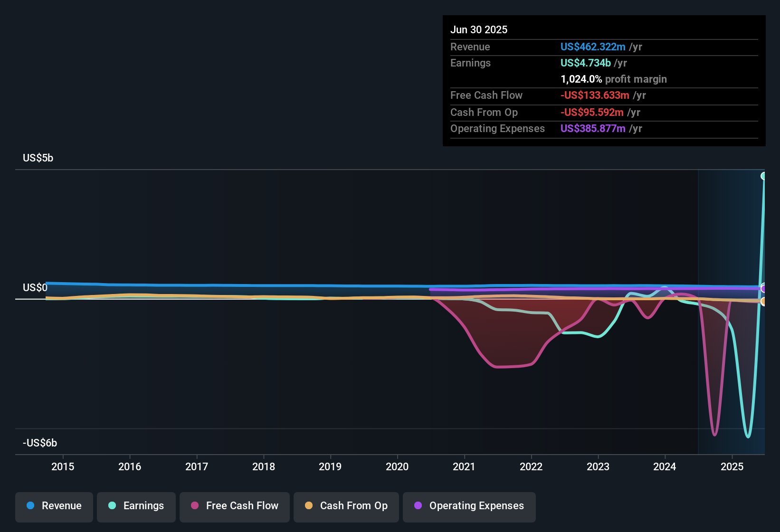The height and width of the screenshot is (532, 780).
Task: Click the US$385.877m operating expenses value
Action: (593, 128)
